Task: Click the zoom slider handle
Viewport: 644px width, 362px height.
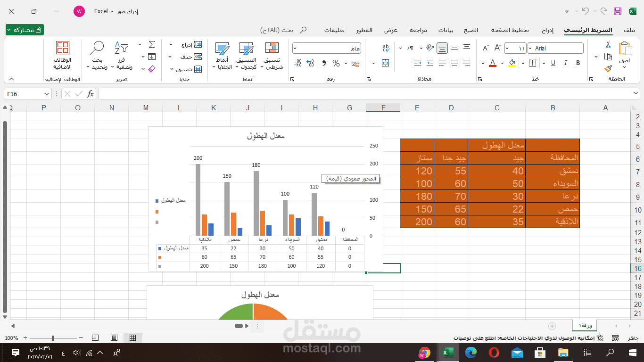Action: [x=53, y=338]
